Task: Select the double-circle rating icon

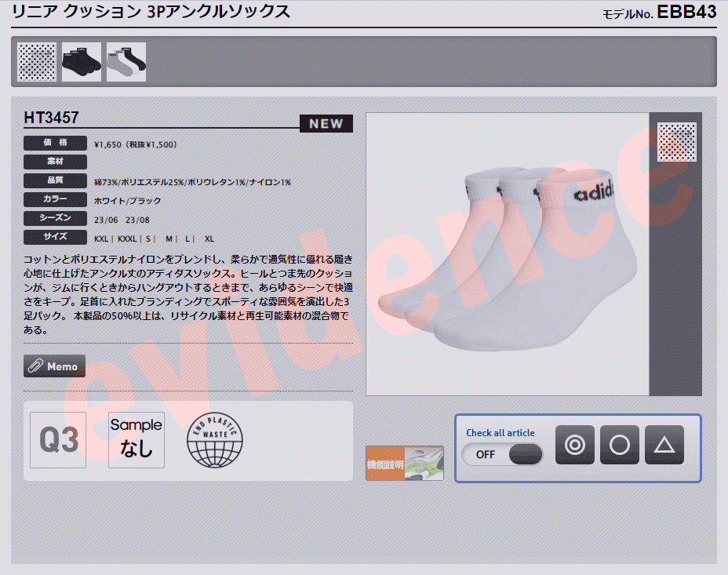Action: point(575,445)
